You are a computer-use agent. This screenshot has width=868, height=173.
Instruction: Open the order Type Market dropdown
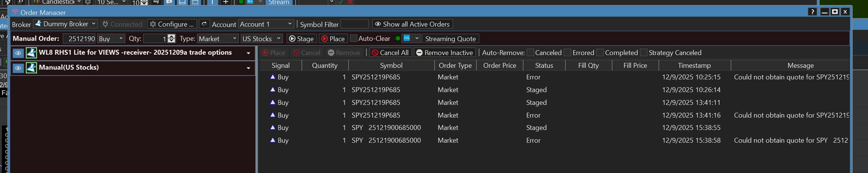coord(218,39)
